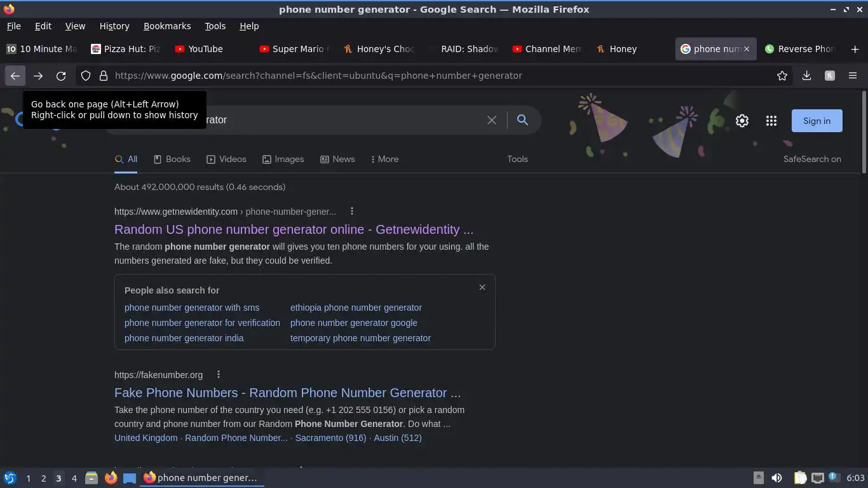Open clipboard manager tray icon
Image resolution: width=868 pixels, height=488 pixels.
point(801,478)
